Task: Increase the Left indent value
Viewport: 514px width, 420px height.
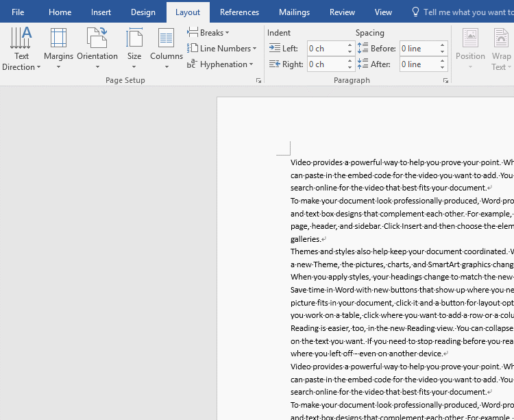Action: [350, 45]
